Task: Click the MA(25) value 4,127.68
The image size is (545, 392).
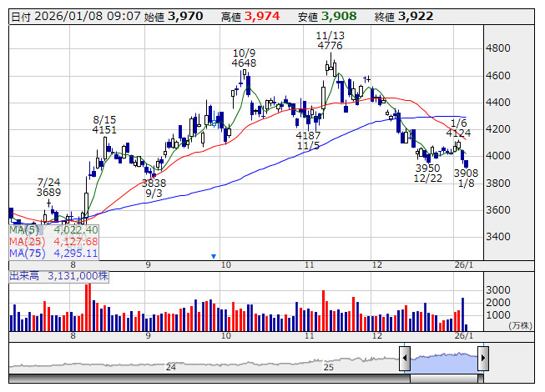Action: [76, 242]
